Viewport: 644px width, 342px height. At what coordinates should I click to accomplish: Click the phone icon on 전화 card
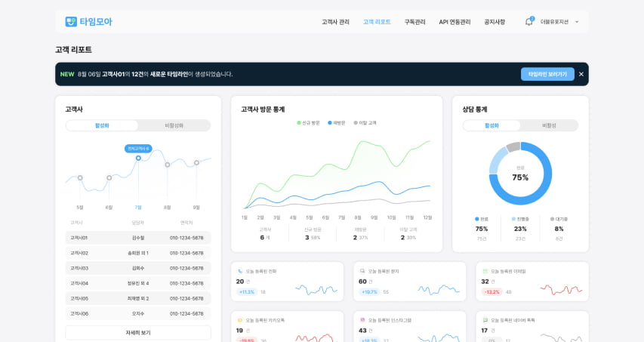(x=240, y=271)
